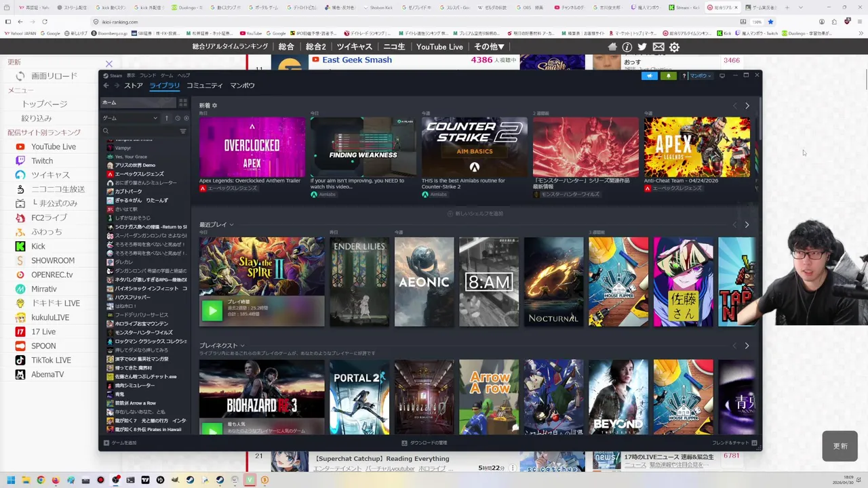Open the コミュニティ tab in Steam

[x=205, y=85]
